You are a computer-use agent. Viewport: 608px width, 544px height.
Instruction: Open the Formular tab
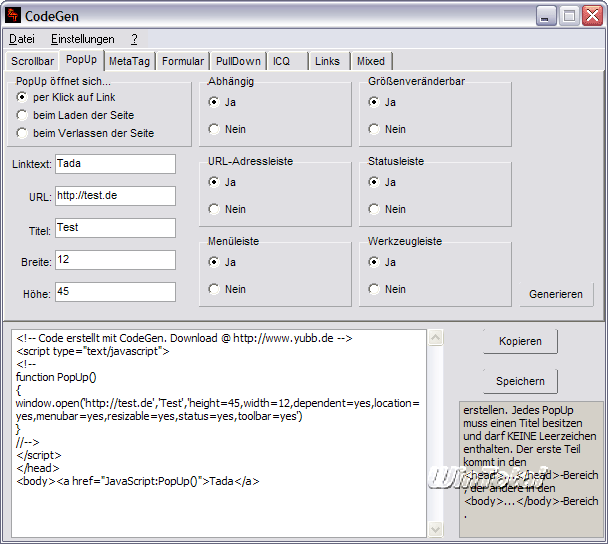[183, 61]
